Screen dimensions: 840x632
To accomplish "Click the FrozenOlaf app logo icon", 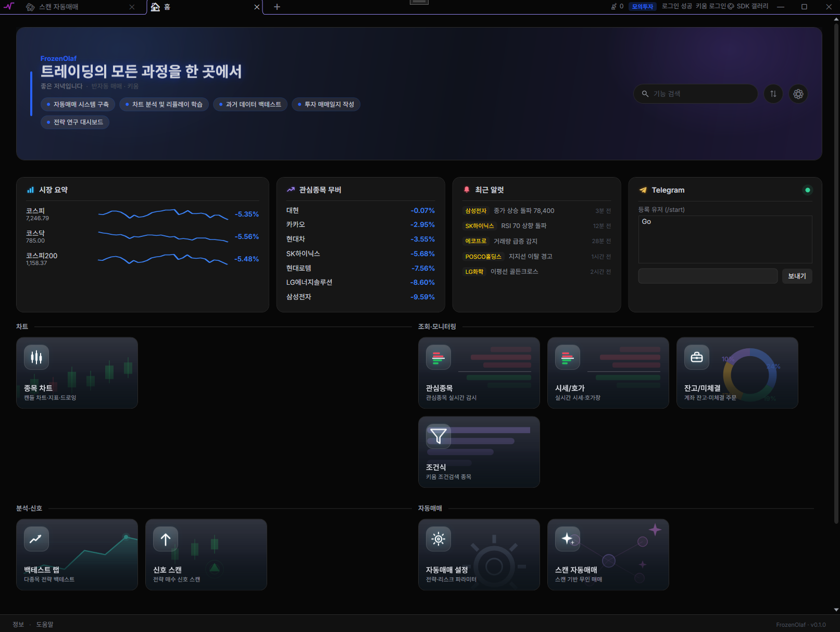I will 9,6.
